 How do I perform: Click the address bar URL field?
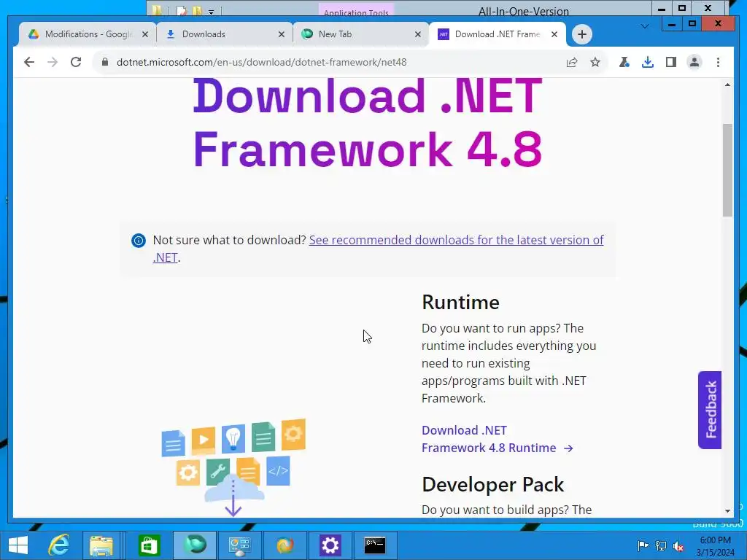[x=333, y=62]
